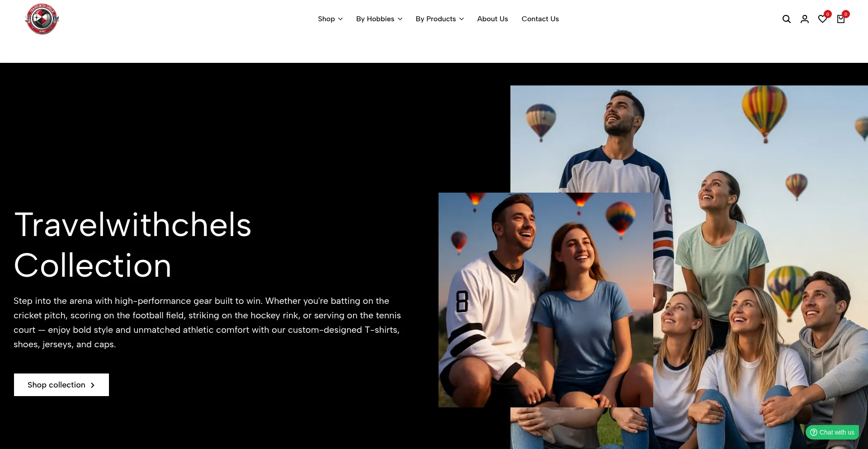Open the Contact Us page
Image resolution: width=868 pixels, height=449 pixels.
540,19
